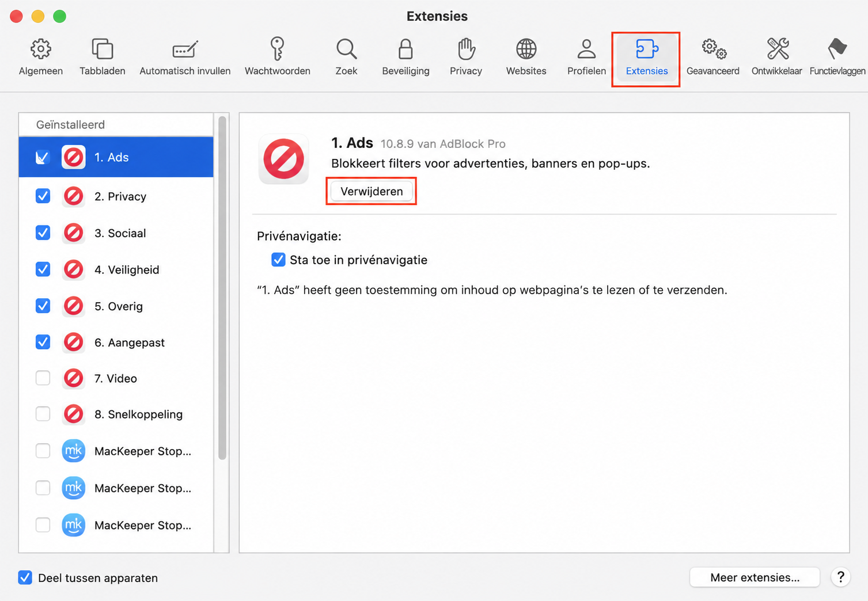Enable the 7. Video extension
868x601 pixels.
tap(43, 378)
